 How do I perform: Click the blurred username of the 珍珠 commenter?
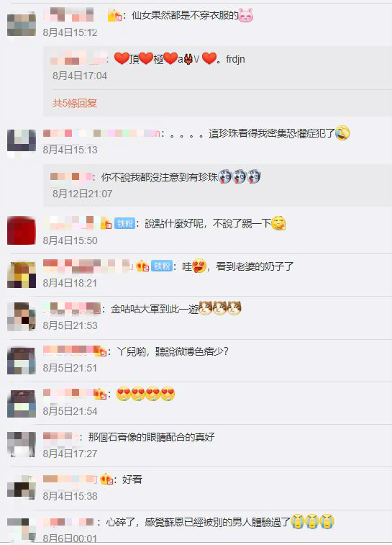click(x=101, y=133)
